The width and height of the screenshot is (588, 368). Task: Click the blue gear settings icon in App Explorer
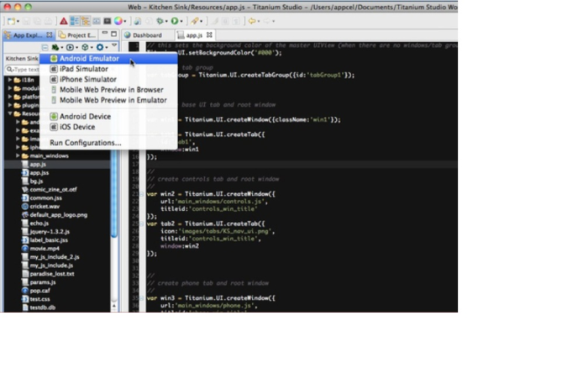click(100, 47)
